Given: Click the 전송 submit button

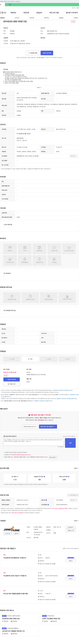Looking at the screenshot, I should click(70, 443).
